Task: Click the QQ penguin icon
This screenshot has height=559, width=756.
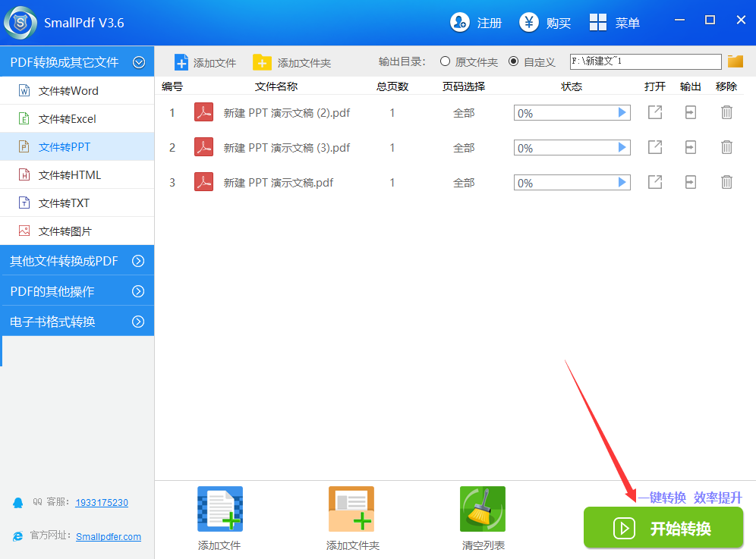Action: 18,503
